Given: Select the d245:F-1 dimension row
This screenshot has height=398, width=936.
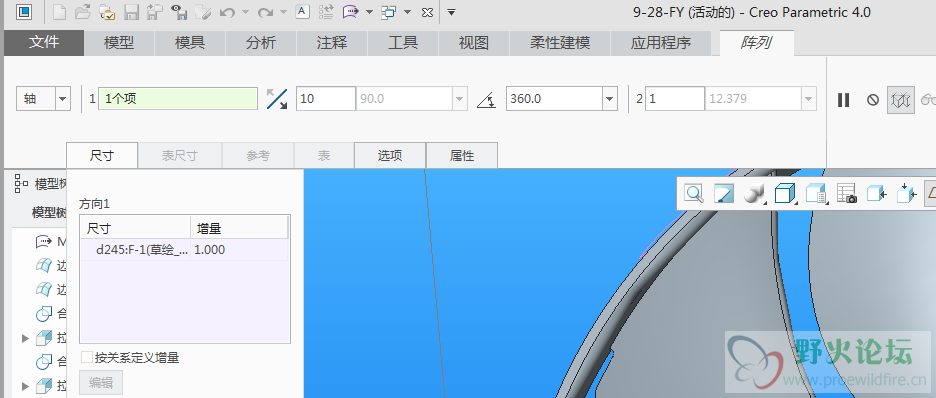Looking at the screenshot, I should click(184, 250).
